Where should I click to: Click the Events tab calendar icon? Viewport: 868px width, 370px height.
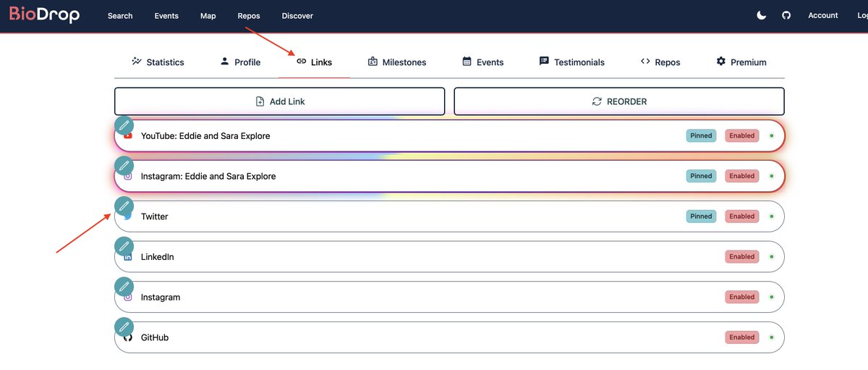467,62
